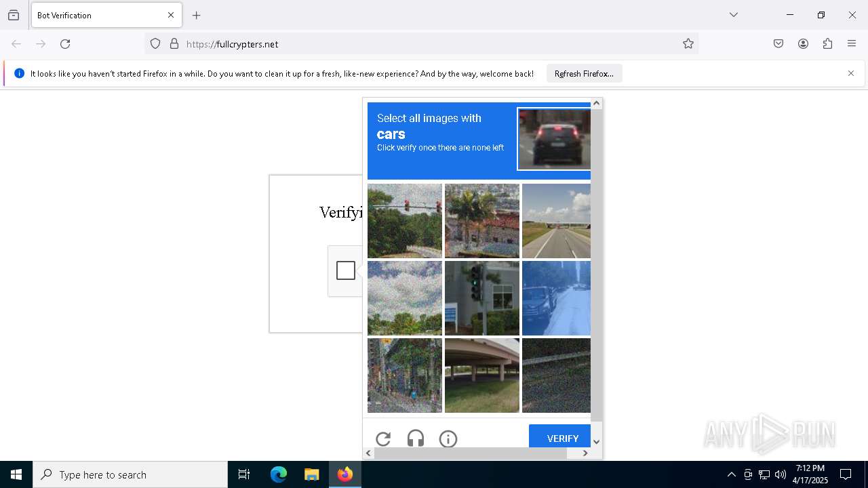Select tile with green traffic light

482,298
